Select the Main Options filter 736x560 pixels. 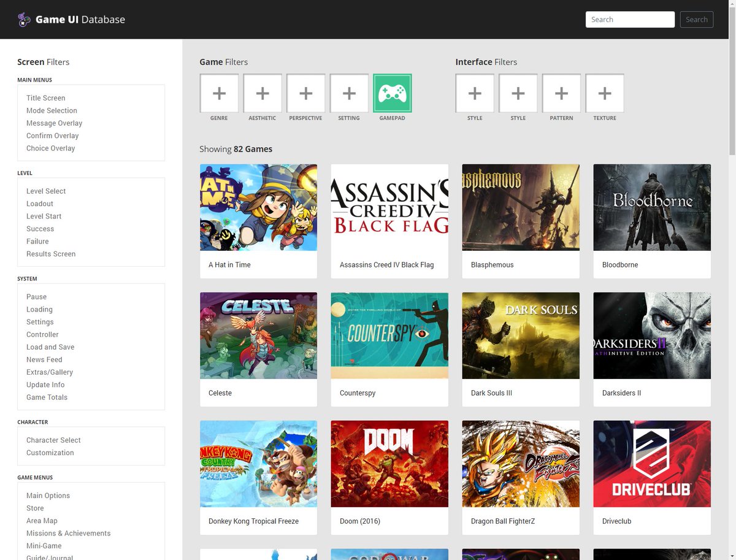[x=48, y=496]
